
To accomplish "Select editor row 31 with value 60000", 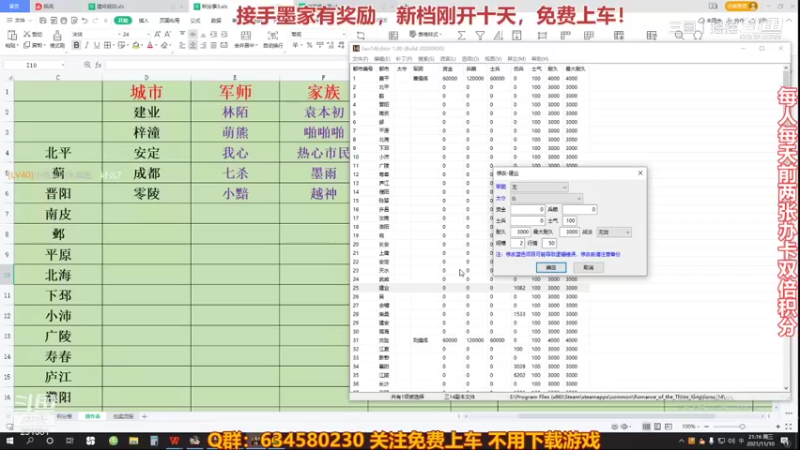I will pos(469,340).
